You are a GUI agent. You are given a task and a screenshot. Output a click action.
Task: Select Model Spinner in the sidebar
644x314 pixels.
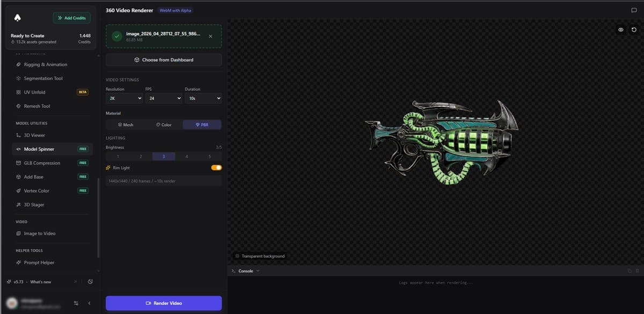pos(53,149)
